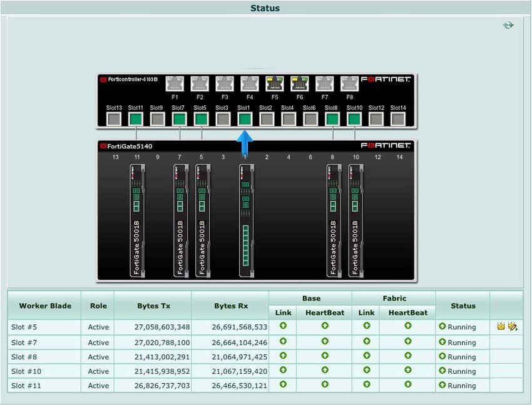Select the Slot9 gray indicator square
532x405 pixels.
tap(158, 119)
